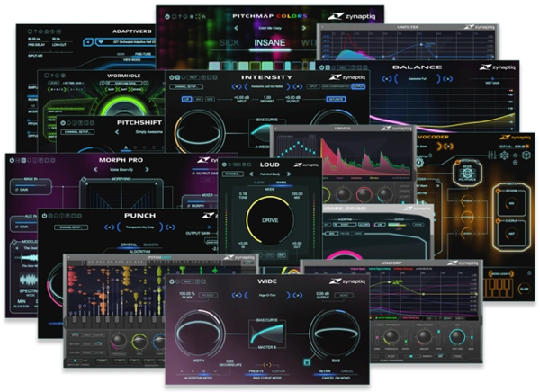Select CUSTOM bias curve mode in WIDE

278,371
